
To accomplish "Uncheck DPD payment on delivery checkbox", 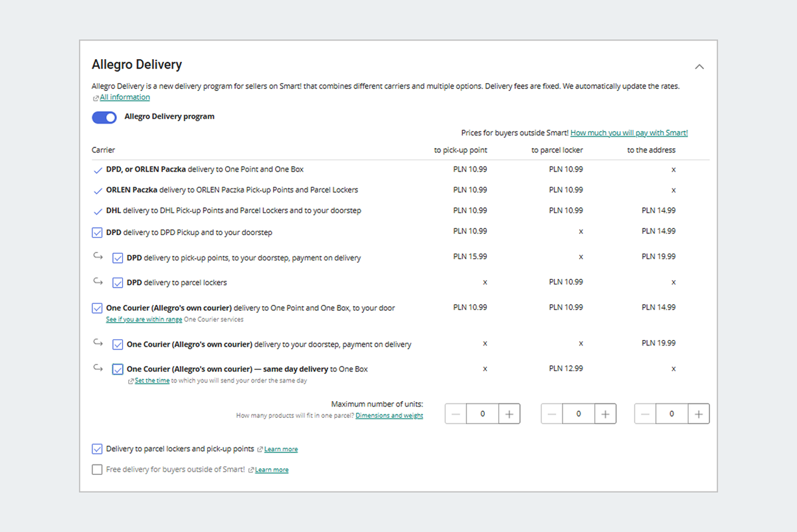I will [118, 258].
